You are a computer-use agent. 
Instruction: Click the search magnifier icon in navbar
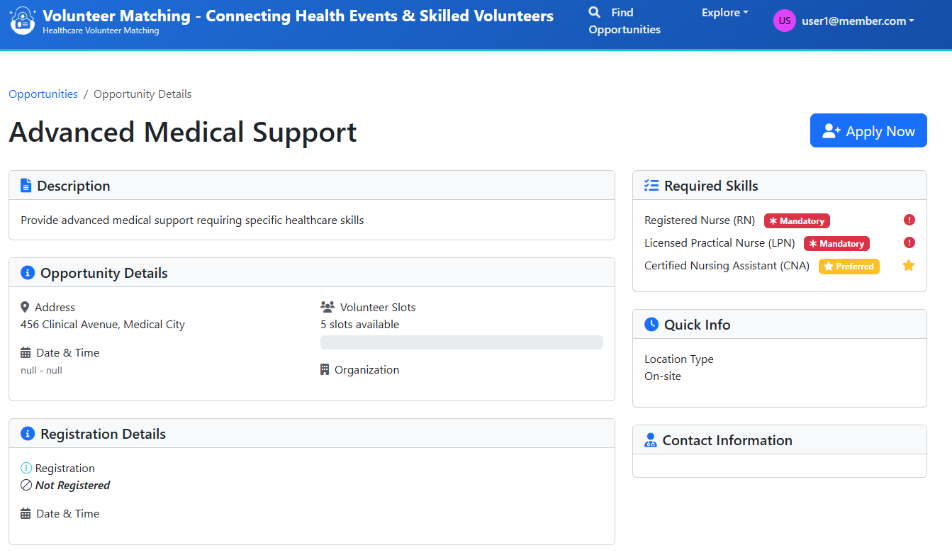coord(595,12)
